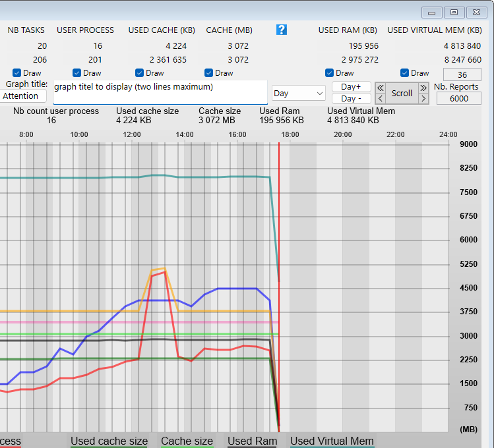
Task: Open the blue question mark help icon
Action: (282, 30)
